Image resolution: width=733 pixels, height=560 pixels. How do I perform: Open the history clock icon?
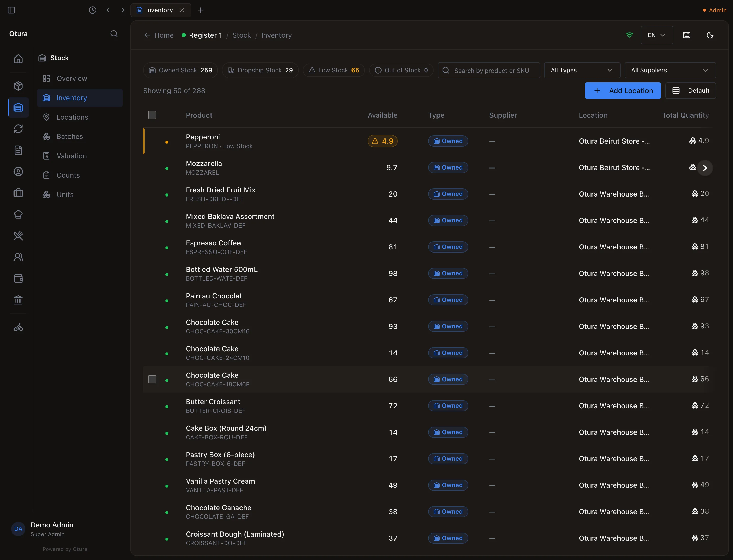pos(93,10)
